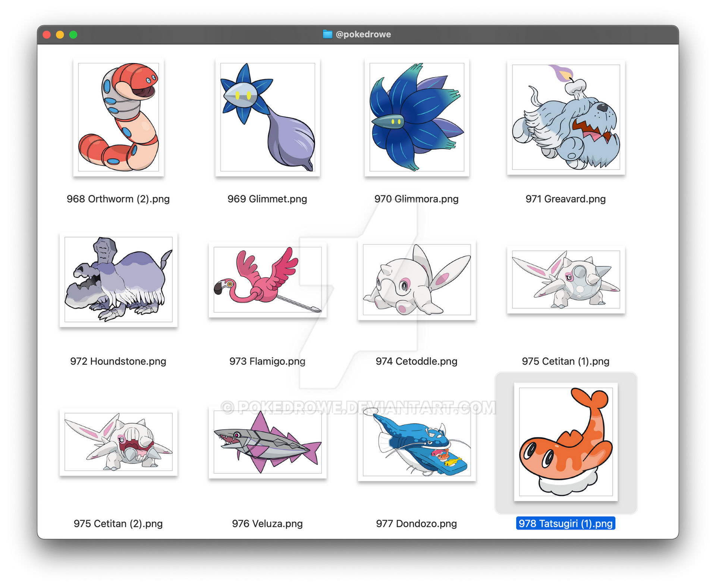Screen dimensions: 716x588
Task: Click the filename '968 Orthworm (2).png'
Action: pos(118,199)
